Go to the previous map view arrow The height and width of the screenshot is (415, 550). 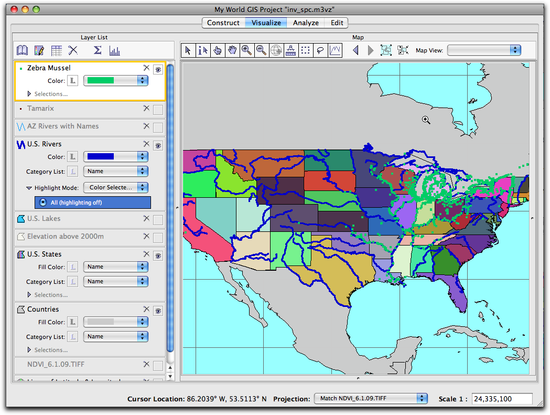[x=356, y=51]
